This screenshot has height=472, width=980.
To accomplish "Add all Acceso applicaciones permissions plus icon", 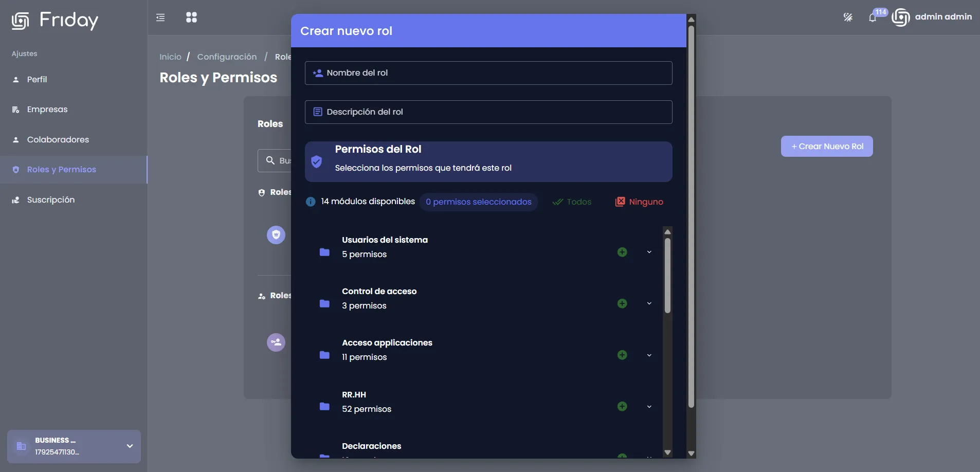I will pos(622,355).
